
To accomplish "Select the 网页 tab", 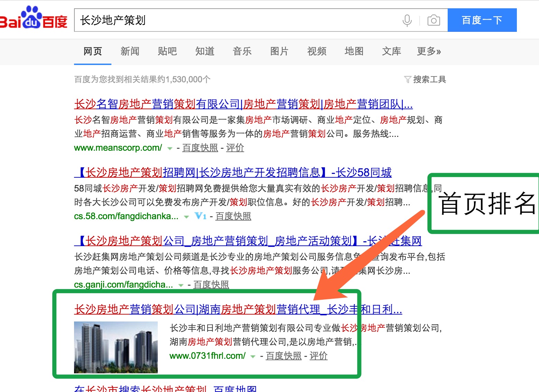I will (93, 52).
